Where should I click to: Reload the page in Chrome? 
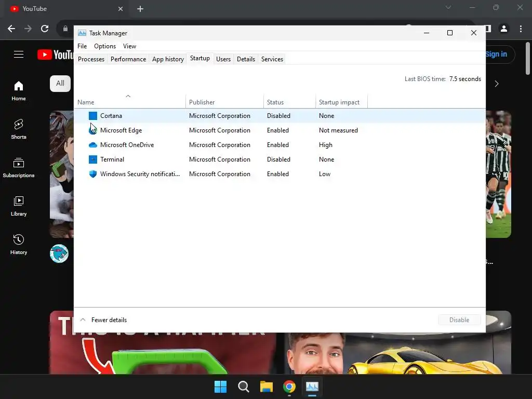click(45, 29)
